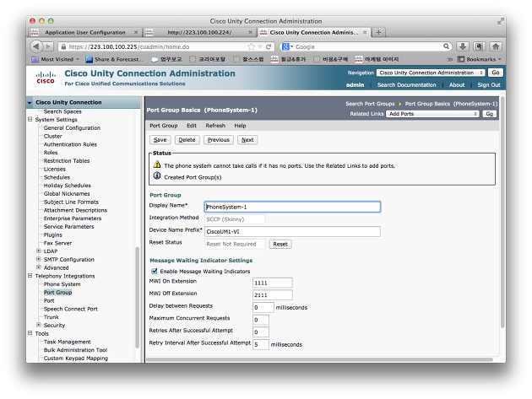Switch to http://223.100.100.224/ tab

199,33
